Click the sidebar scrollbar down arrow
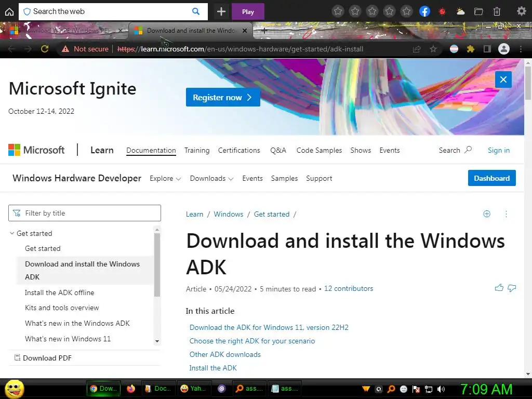This screenshot has height=399, width=532. point(157,341)
